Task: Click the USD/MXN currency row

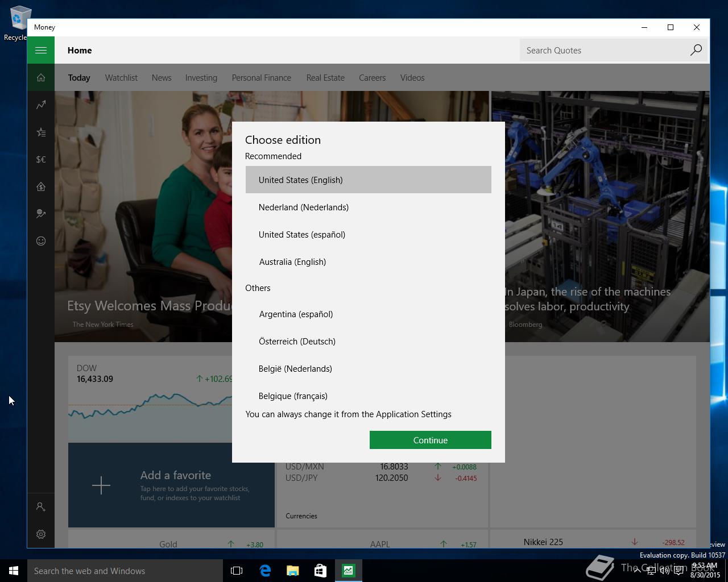Action: [381, 467]
